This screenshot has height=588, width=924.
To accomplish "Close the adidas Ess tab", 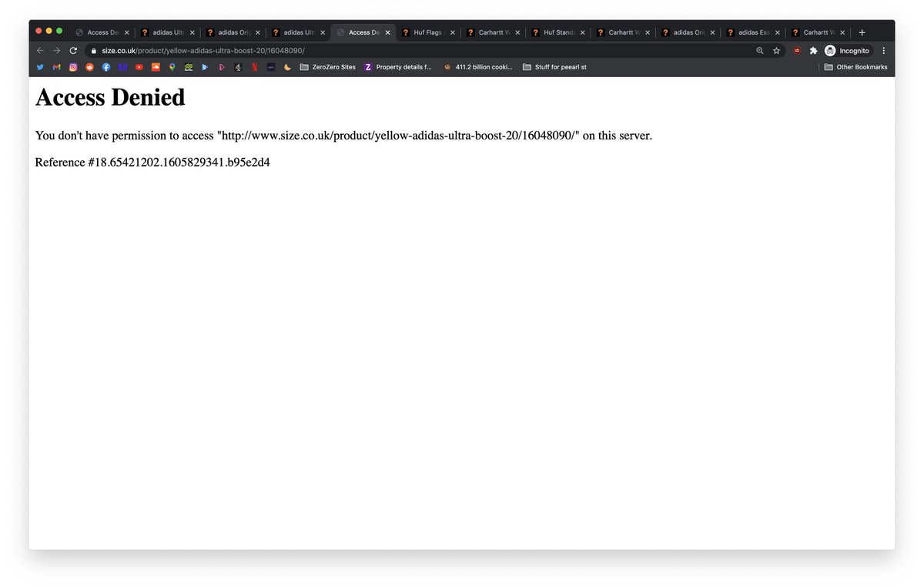I will [778, 32].
